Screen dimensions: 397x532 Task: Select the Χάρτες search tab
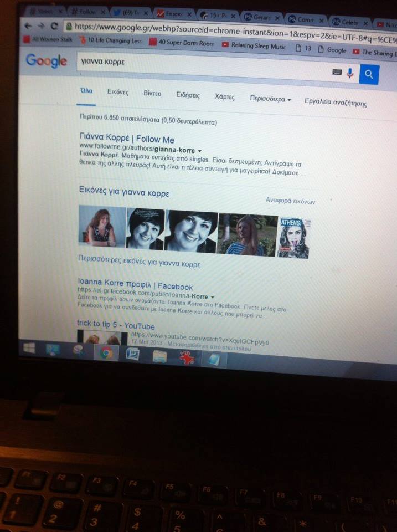coord(224,96)
